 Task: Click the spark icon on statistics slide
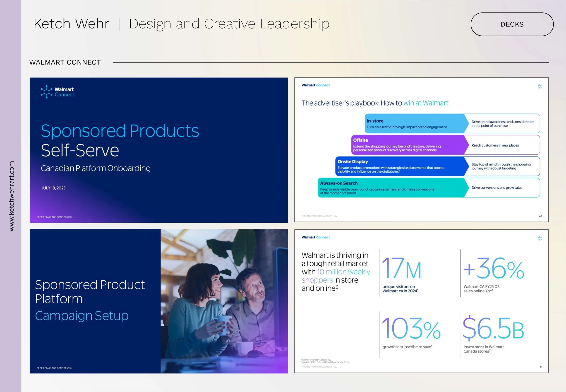pyautogui.click(x=539, y=238)
